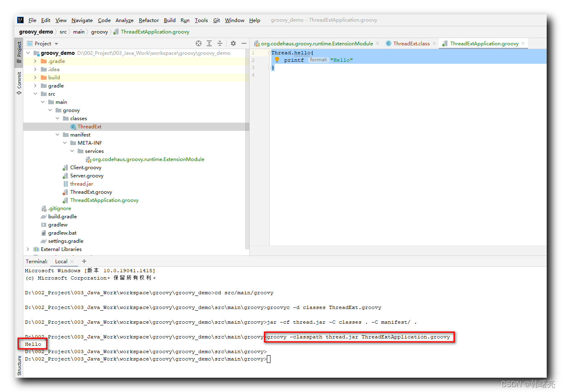This screenshot has width=561, height=392.
Task: Expand the build folder
Action: (36, 77)
